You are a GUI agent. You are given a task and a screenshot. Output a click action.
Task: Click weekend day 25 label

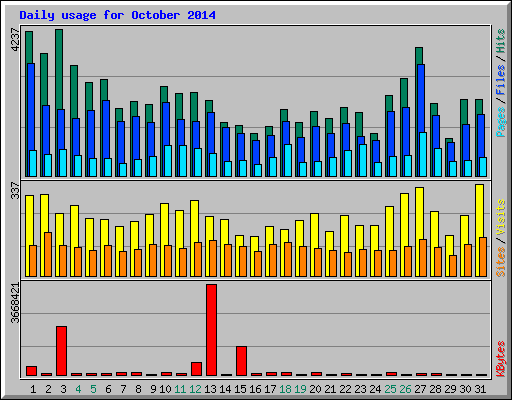390,389
